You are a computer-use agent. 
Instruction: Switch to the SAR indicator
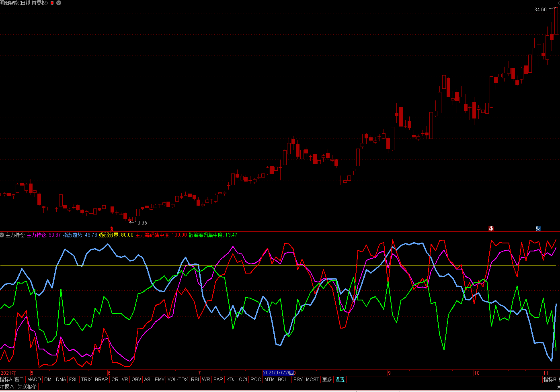(x=218, y=380)
